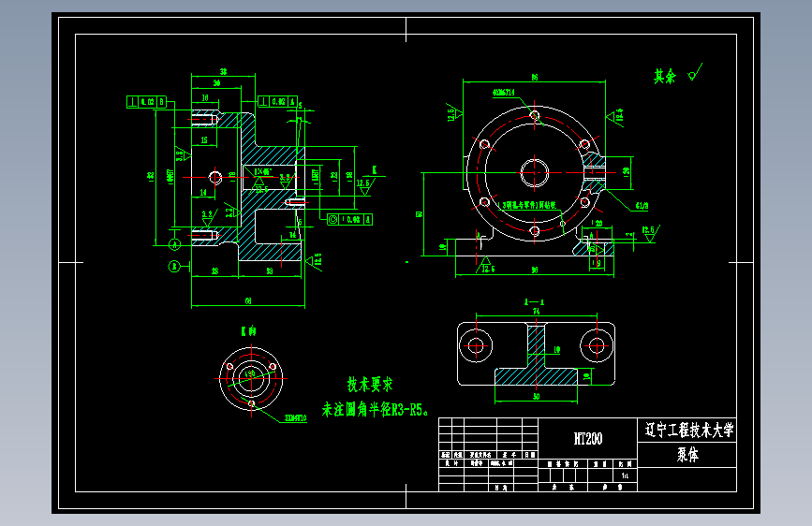Select the 74 dimension above section 1—1
Viewport: 812px width, 526px height.
(x=536, y=311)
